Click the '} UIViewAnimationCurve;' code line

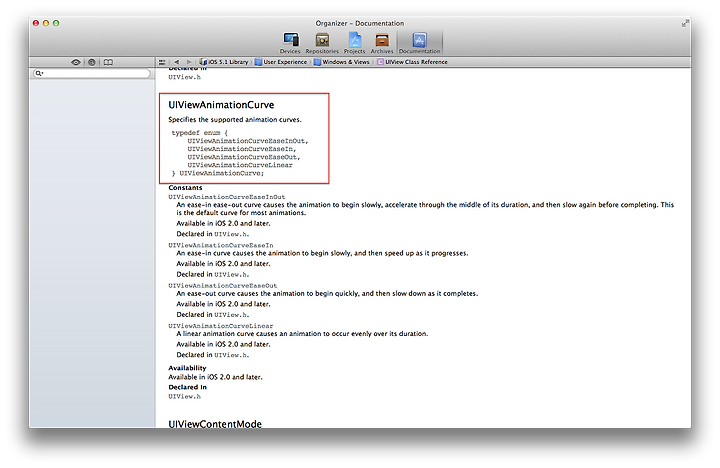(x=218, y=173)
